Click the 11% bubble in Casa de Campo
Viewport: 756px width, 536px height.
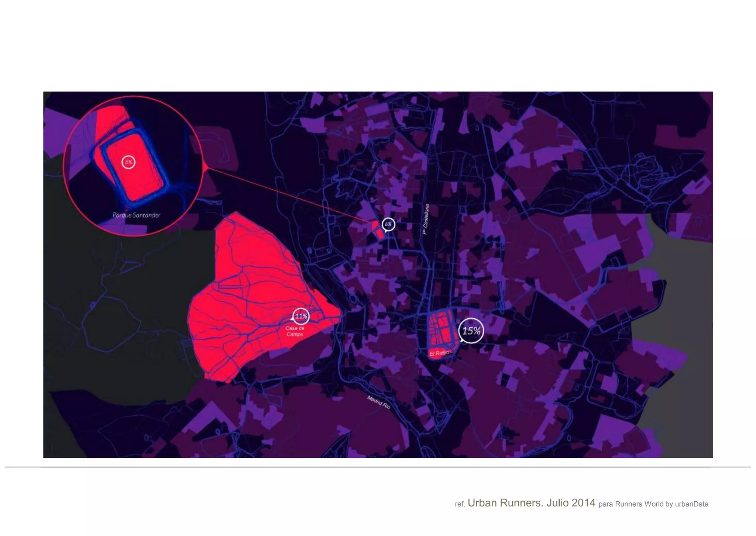[301, 316]
